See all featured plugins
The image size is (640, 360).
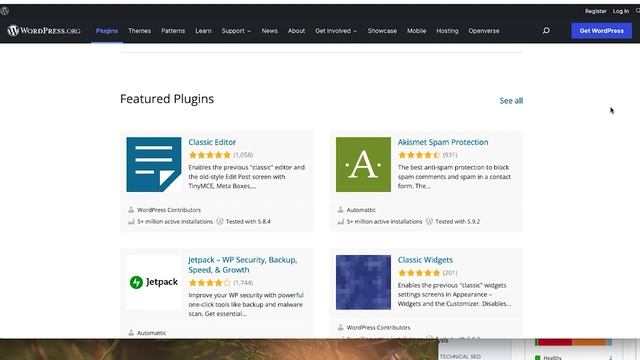511,100
